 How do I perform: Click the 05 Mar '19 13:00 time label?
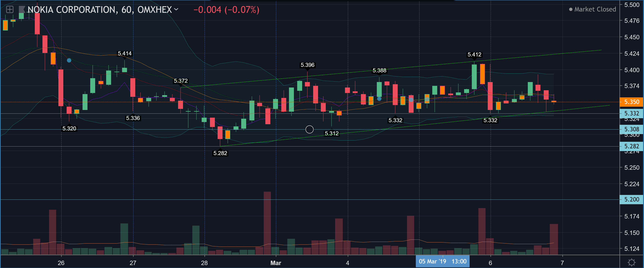443,261
